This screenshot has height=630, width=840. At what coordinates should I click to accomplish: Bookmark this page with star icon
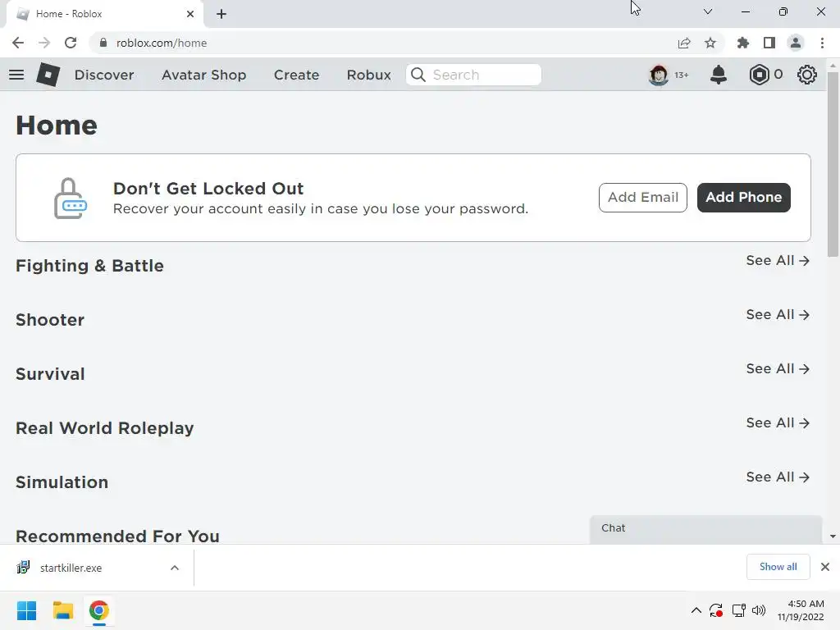coord(710,43)
